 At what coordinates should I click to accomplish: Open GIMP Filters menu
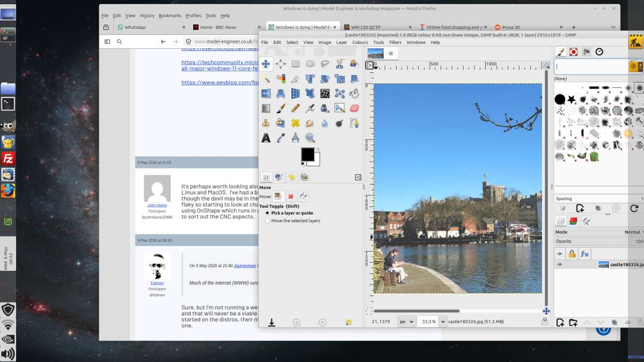point(396,42)
